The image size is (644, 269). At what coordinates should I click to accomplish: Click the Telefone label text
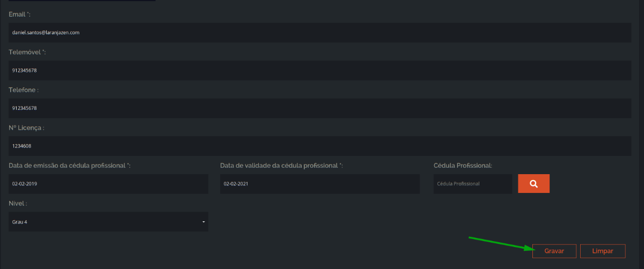coord(24,90)
